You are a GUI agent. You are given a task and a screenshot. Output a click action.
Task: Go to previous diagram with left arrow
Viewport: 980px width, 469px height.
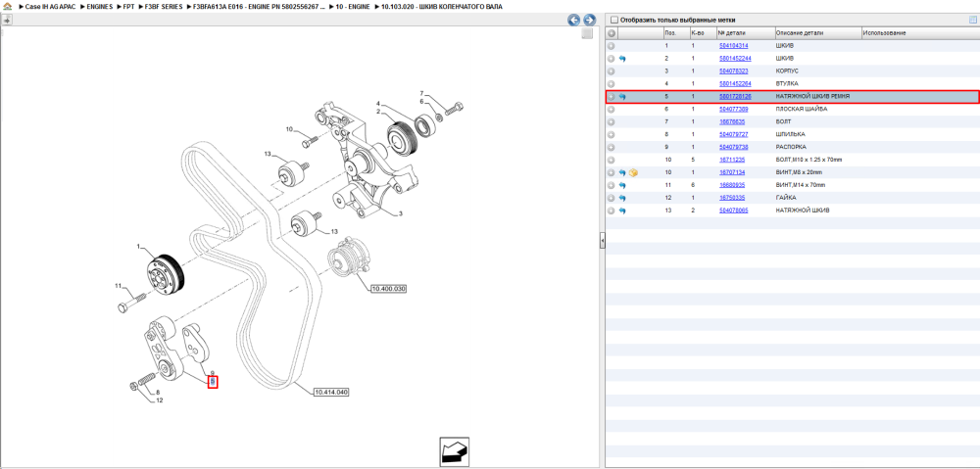click(x=573, y=20)
